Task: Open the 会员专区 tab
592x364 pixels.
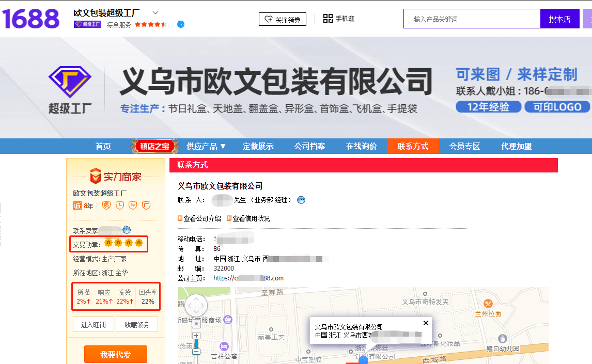Action: 465,146
